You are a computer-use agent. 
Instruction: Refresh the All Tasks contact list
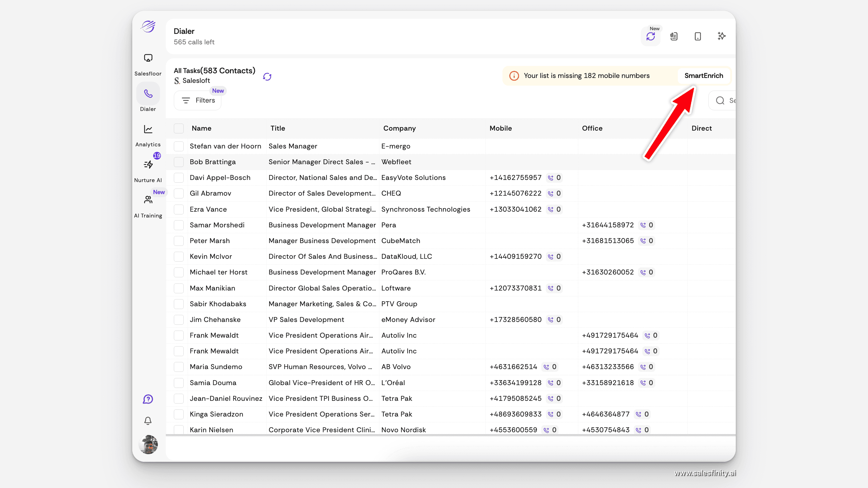click(267, 77)
